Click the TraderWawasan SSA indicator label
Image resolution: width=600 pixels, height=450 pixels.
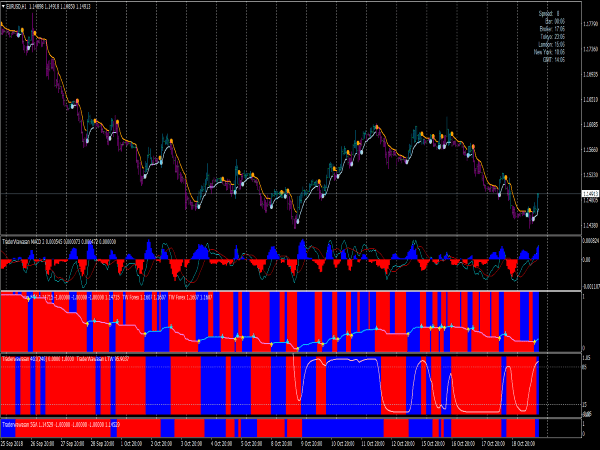tap(61, 425)
